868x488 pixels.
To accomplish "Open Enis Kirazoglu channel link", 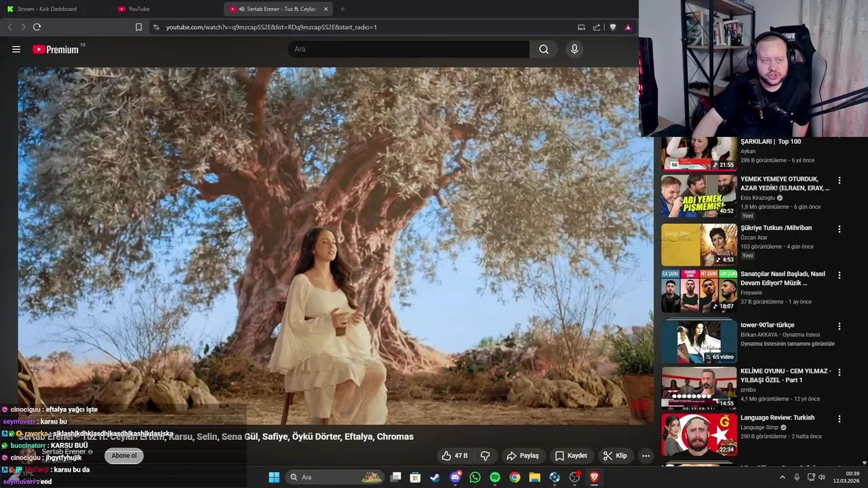I will click(x=757, y=198).
